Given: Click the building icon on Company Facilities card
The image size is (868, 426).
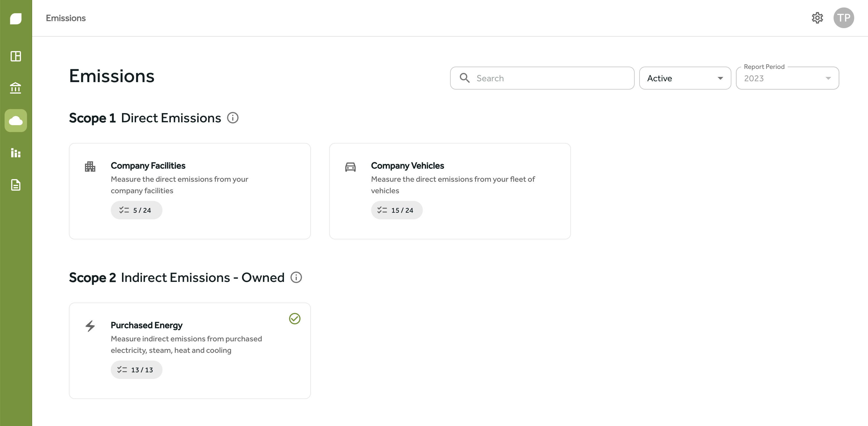Looking at the screenshot, I should (x=90, y=166).
